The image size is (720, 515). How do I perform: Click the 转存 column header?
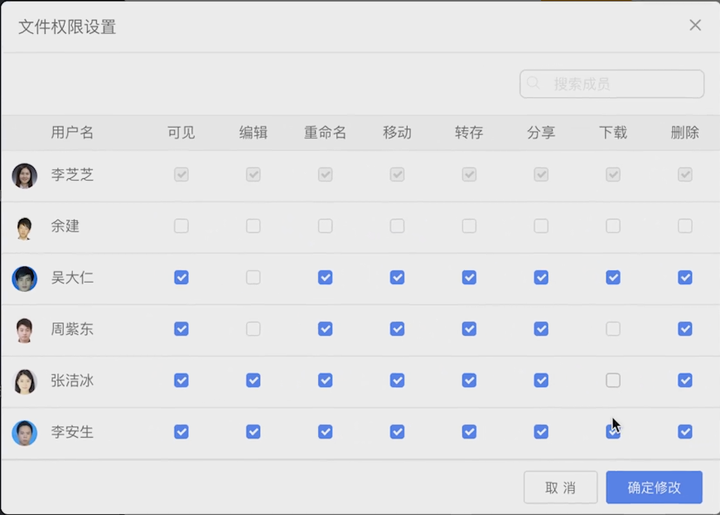pos(469,133)
